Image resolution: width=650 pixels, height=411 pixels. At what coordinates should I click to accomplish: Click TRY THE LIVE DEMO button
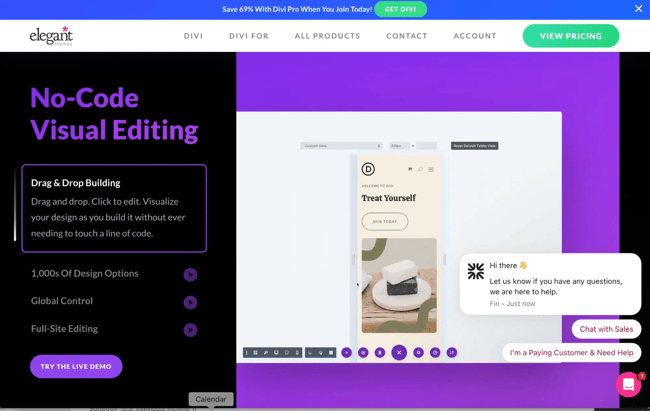coord(76,367)
